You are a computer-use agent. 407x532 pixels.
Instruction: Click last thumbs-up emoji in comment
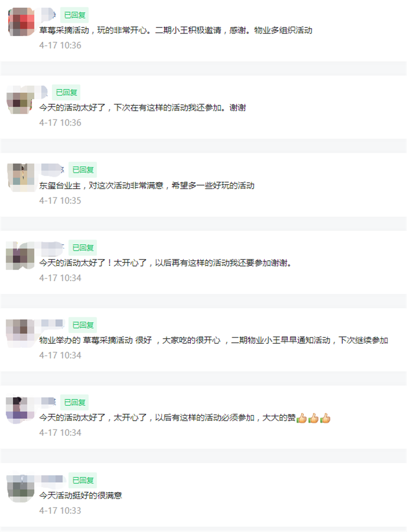point(325,418)
